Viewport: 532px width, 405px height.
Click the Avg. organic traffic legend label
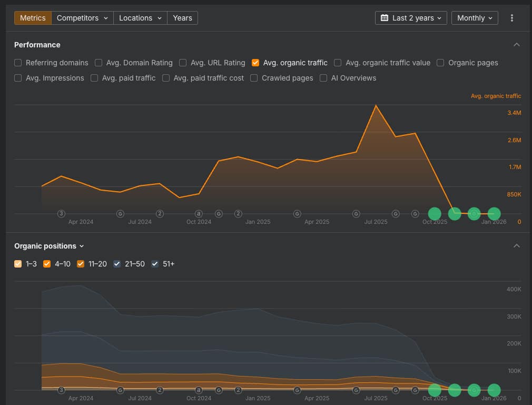[496, 96]
